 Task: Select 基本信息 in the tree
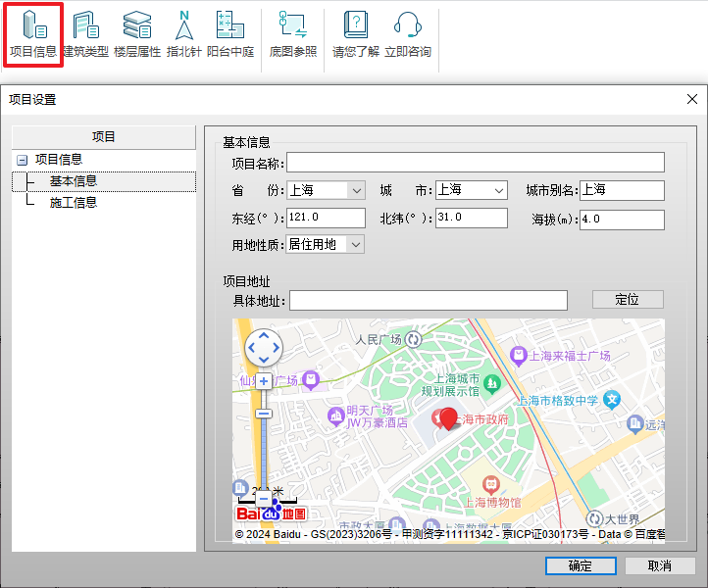[x=74, y=181]
